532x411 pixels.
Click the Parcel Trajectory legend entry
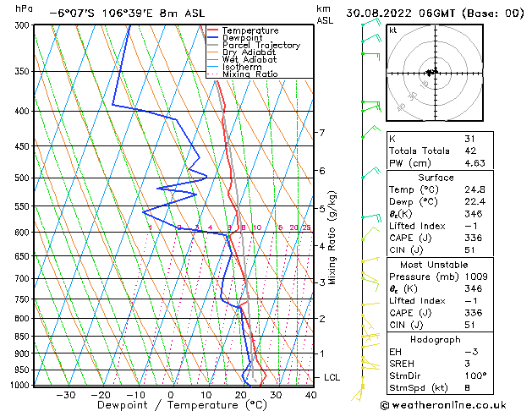point(261,45)
